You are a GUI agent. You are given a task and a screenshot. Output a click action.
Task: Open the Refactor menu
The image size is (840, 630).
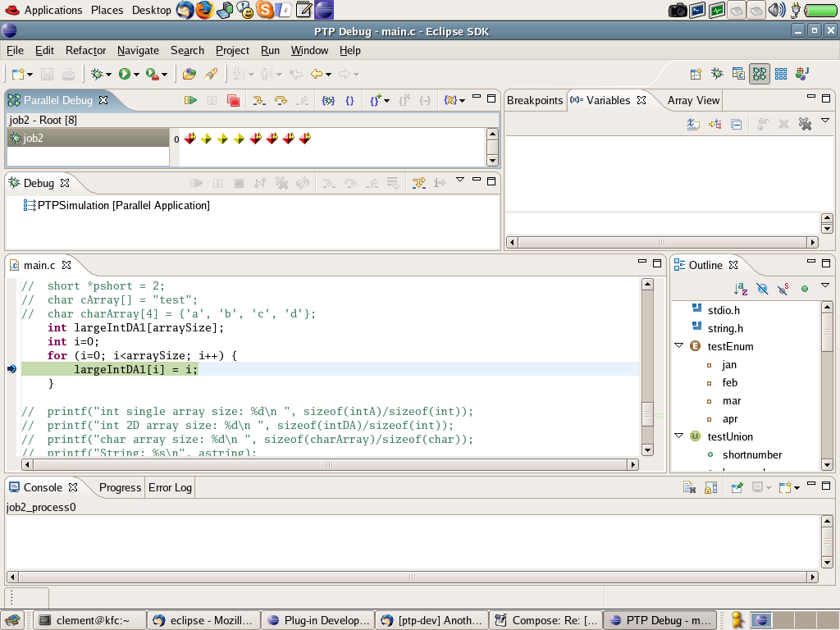tap(85, 50)
